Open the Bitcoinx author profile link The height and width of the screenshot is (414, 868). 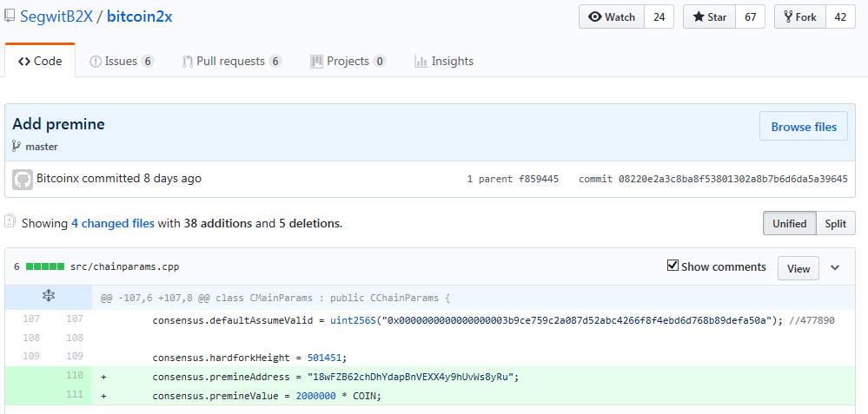(57, 179)
